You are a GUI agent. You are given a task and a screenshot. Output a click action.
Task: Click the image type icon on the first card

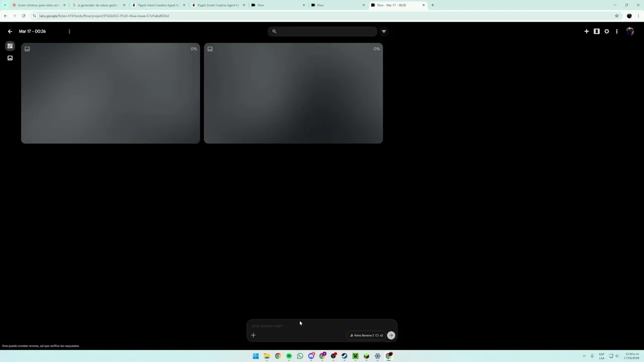[27, 49]
